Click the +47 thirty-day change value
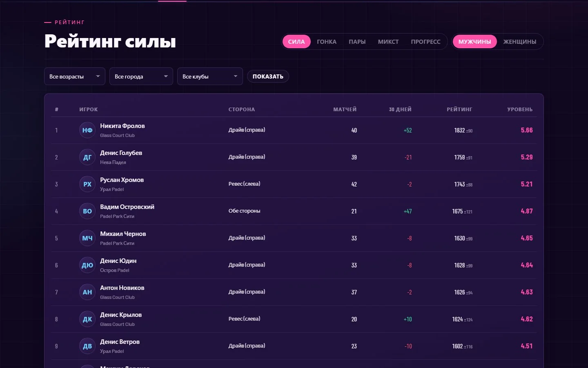Image resolution: width=588 pixels, height=368 pixels. [408, 211]
